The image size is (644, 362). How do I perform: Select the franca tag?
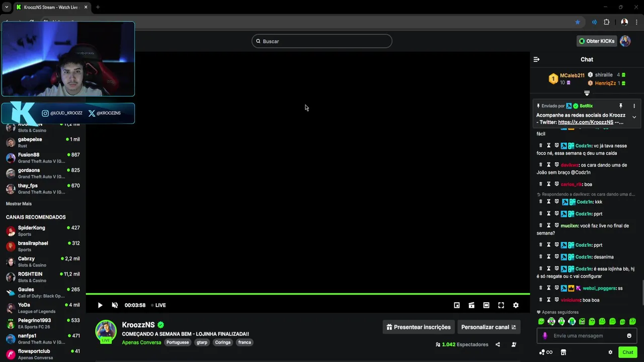[245, 342]
